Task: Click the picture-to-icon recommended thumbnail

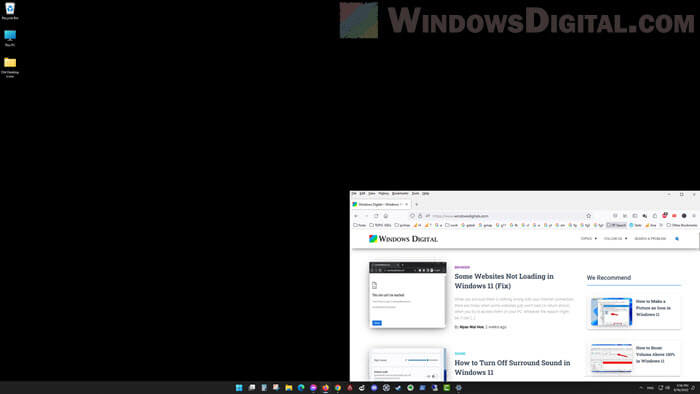Action: tap(611, 312)
